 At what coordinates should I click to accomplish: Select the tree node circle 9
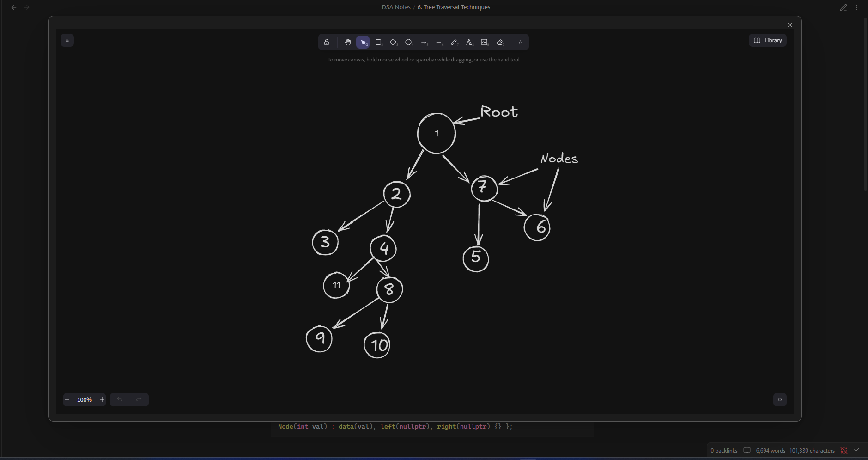tap(319, 339)
